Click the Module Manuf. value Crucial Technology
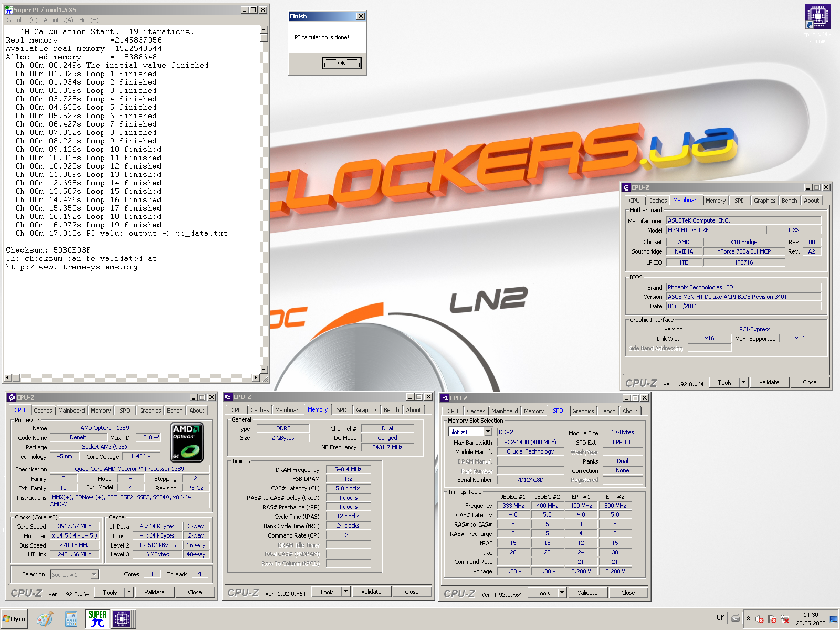 click(x=530, y=451)
